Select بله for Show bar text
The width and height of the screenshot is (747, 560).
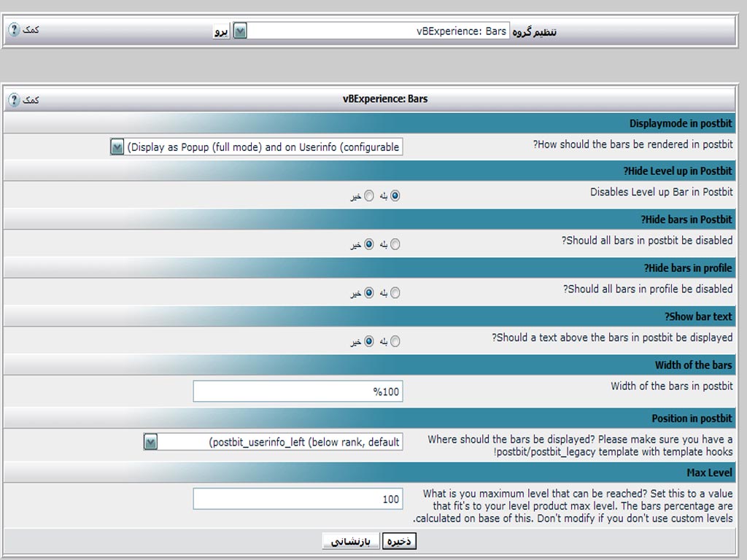[395, 341]
